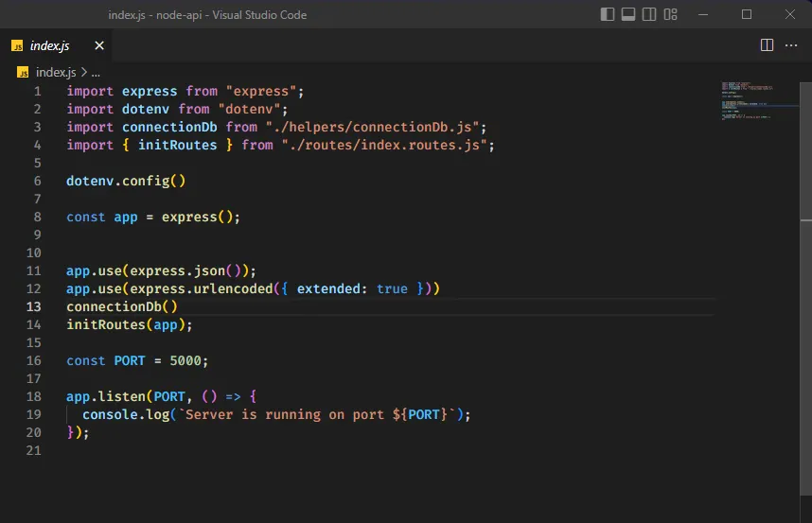Image resolution: width=812 pixels, height=523 pixels.
Task: Click index.js in the breadcrumb
Action: (x=56, y=73)
